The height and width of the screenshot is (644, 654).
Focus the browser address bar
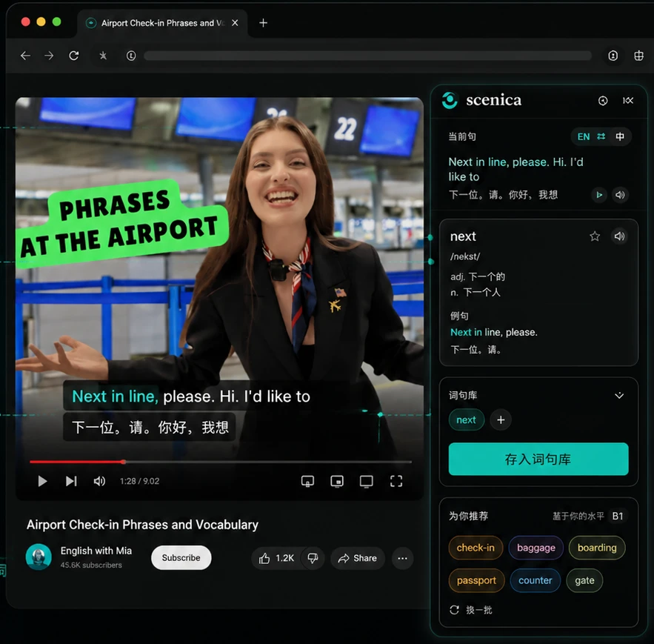pos(368,56)
